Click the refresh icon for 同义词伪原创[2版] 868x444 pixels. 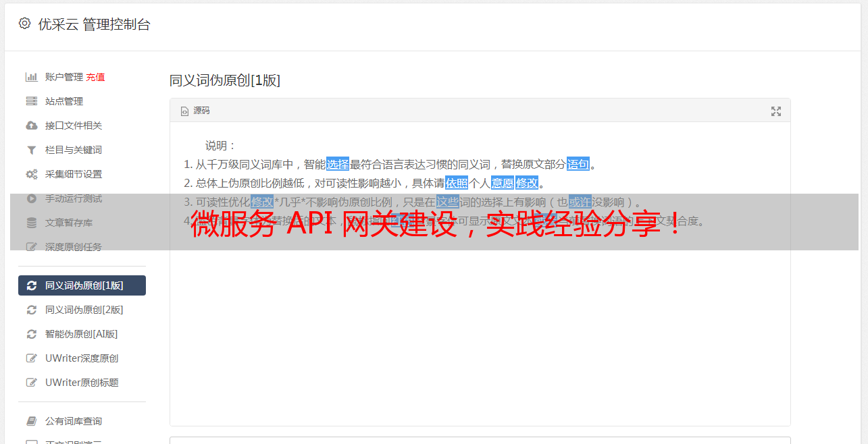tap(31, 310)
